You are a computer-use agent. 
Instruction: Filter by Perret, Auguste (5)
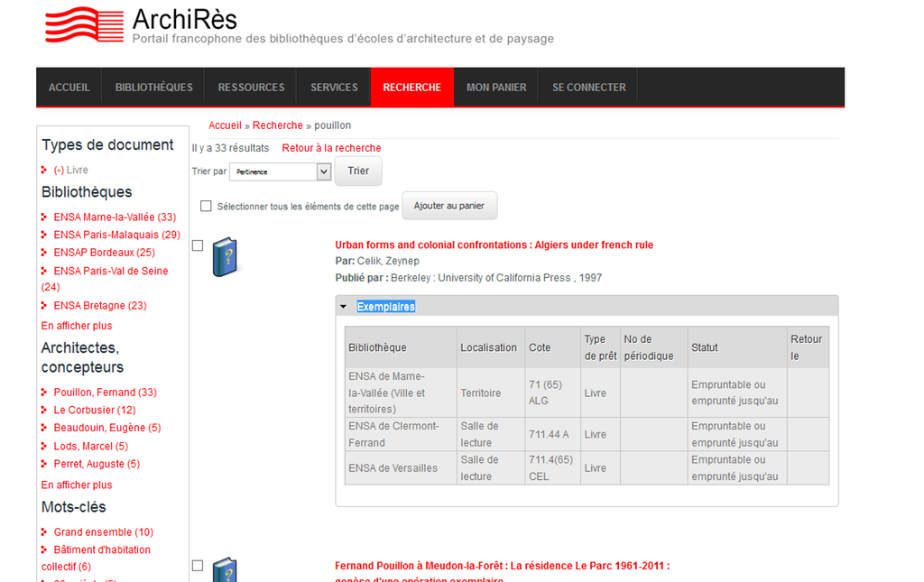click(97, 464)
